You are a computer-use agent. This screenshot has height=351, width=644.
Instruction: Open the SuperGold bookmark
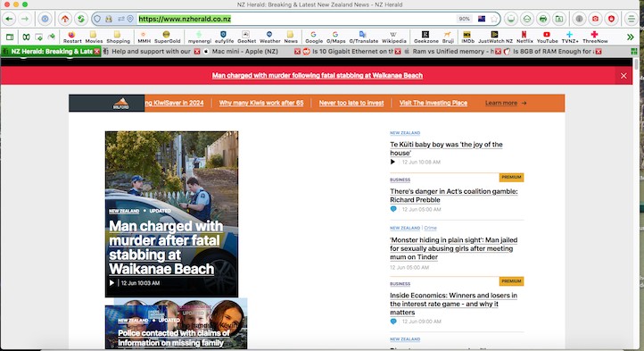coord(167,38)
